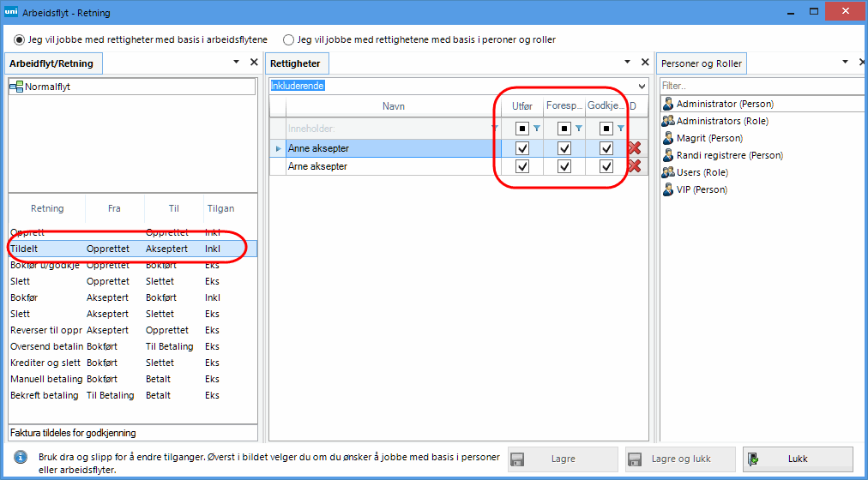Click the Normalflyt workflow icon
868x480 pixels.
16,87
